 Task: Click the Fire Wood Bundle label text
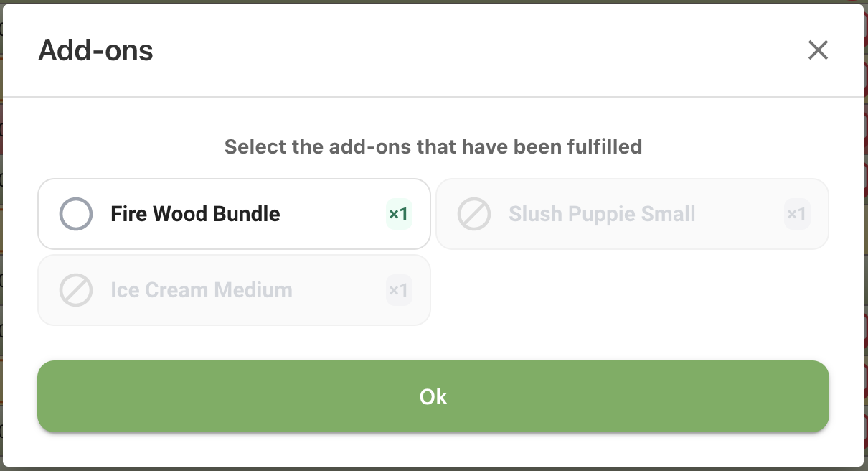pyautogui.click(x=195, y=214)
